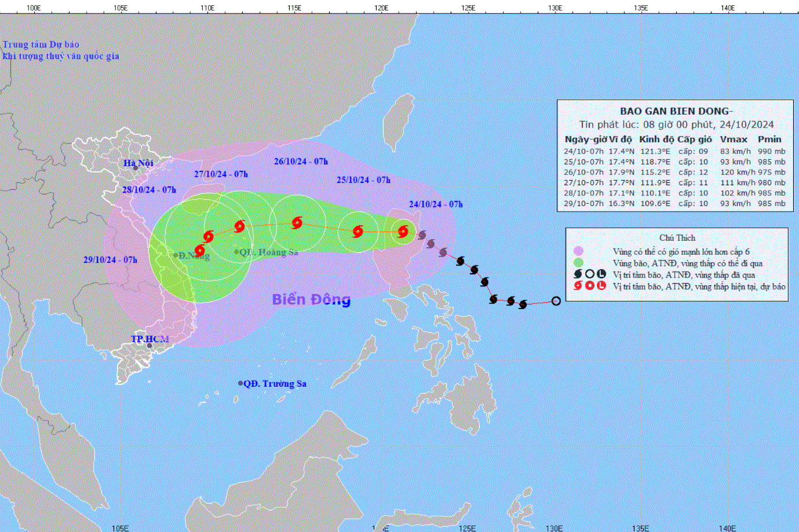799x532 pixels.
Task: Click the 26/10/24 - 07h map label
Action: tap(301, 162)
